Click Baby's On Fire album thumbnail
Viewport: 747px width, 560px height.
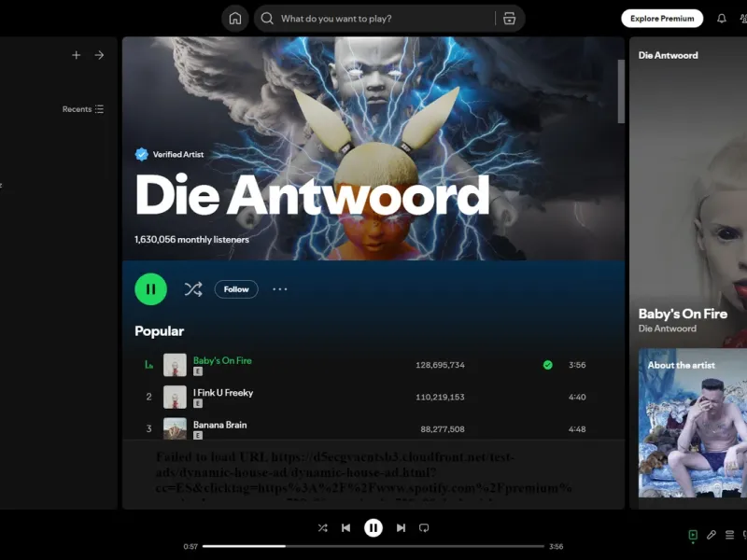[175, 365]
